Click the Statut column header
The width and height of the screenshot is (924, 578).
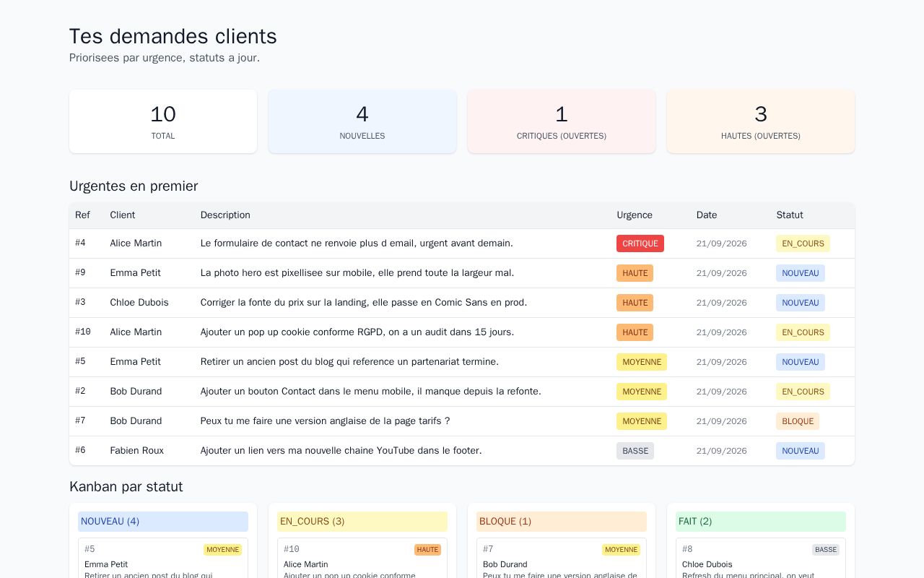click(x=790, y=215)
